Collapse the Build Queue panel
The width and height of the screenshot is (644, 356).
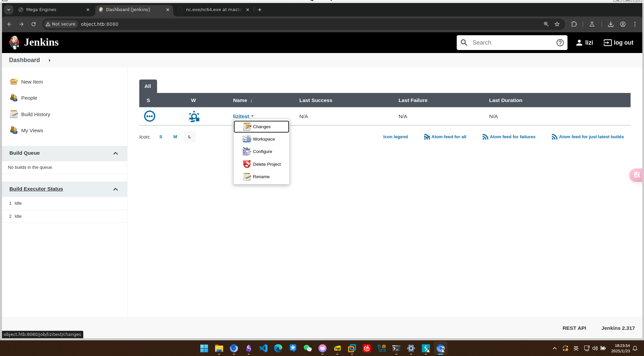(x=115, y=153)
